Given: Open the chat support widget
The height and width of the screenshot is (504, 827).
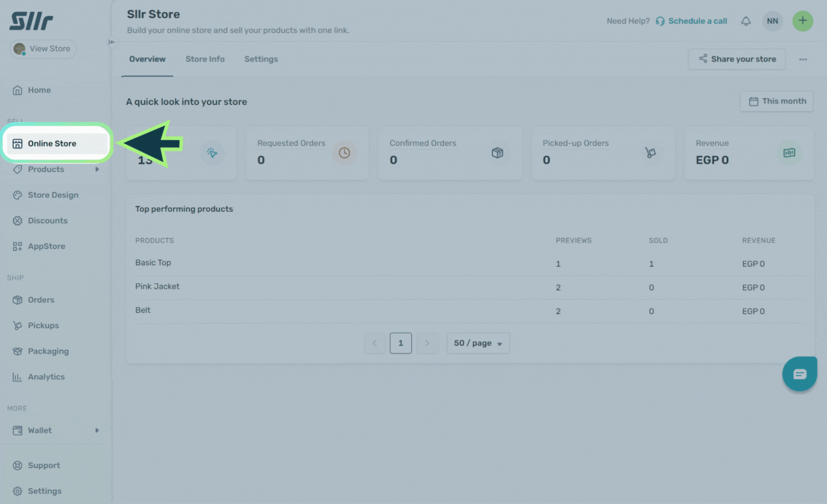Looking at the screenshot, I should pos(799,374).
